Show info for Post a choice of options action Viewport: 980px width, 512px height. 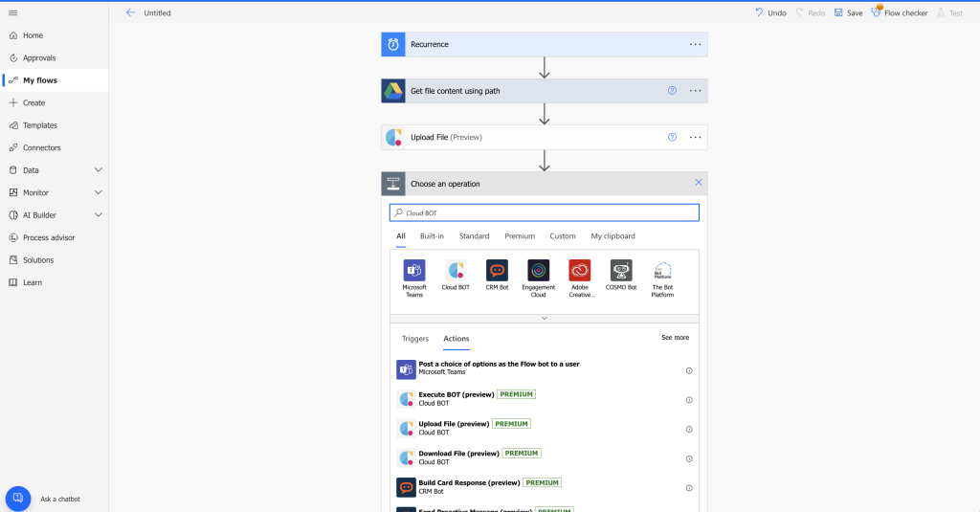pos(689,370)
